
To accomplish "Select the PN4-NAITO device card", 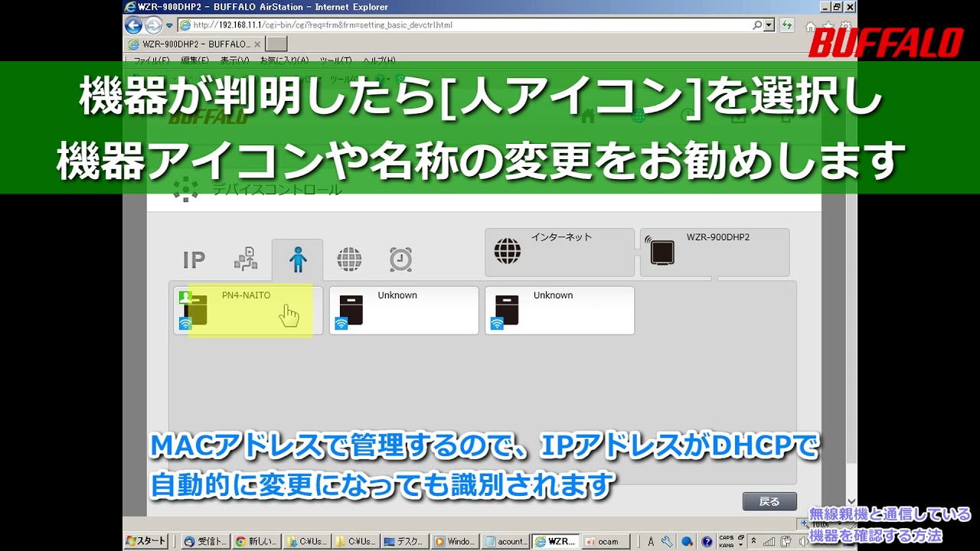I will [x=248, y=311].
